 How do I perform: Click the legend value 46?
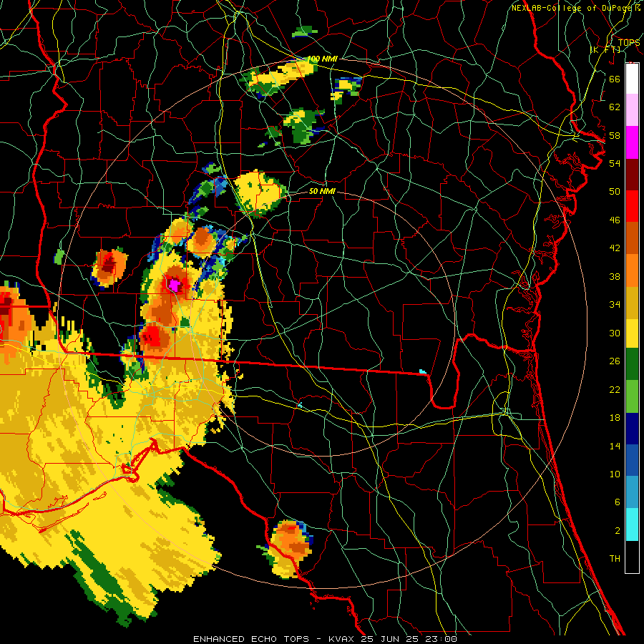615,220
